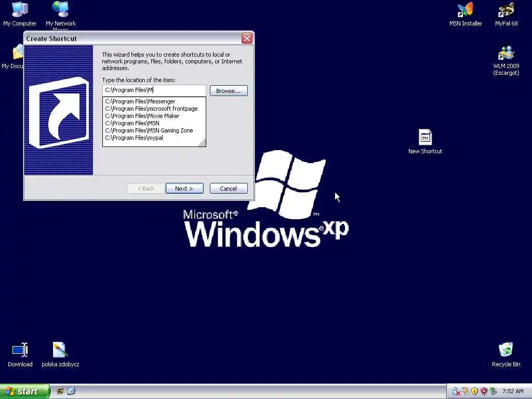Click Show Desktop quick launch icon
This screenshot has width=532, height=399.
[x=71, y=391]
